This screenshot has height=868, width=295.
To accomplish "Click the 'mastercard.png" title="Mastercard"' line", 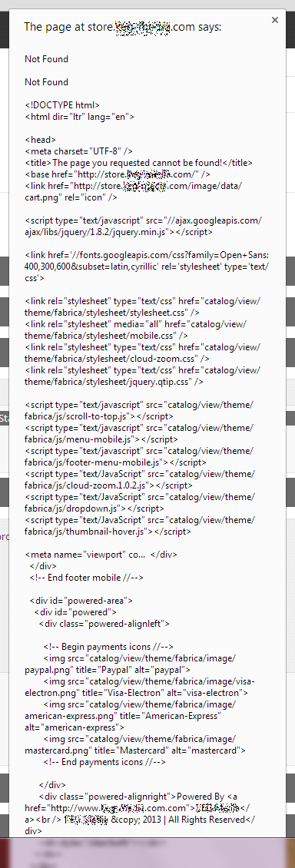I will [135, 750].
